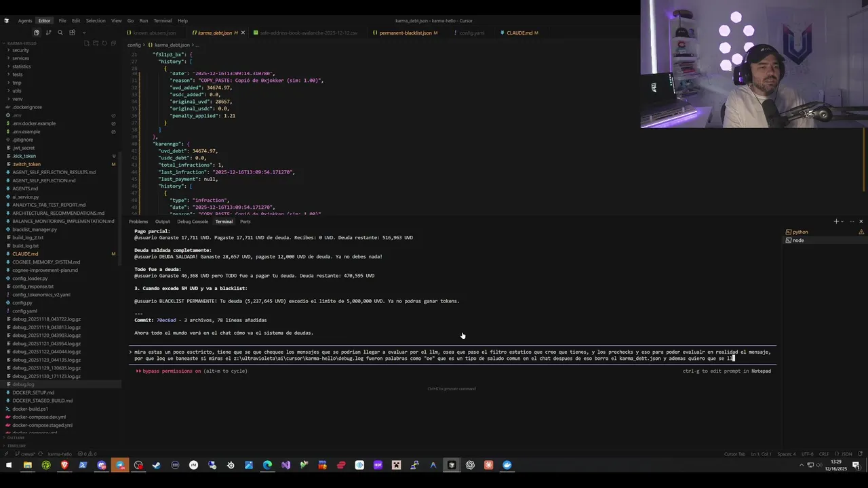Viewport: 868px width, 488px height.
Task: Open the Terminal menu
Action: (163, 21)
